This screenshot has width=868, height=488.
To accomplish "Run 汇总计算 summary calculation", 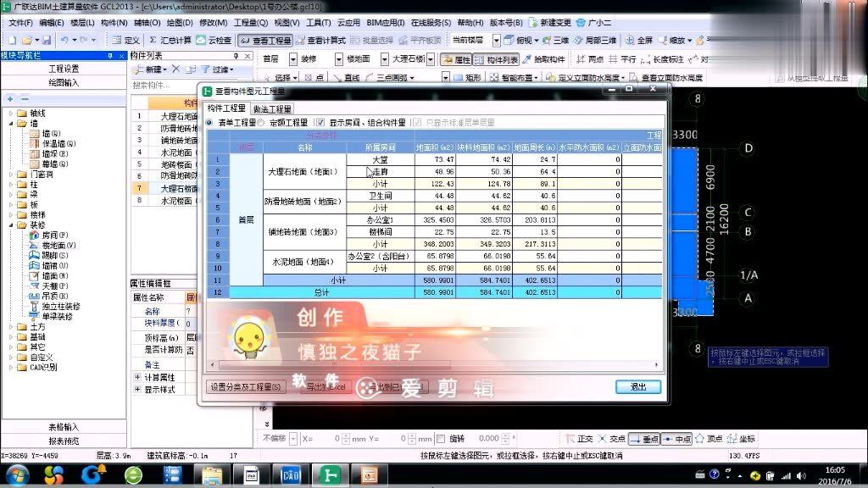I will click(170, 41).
